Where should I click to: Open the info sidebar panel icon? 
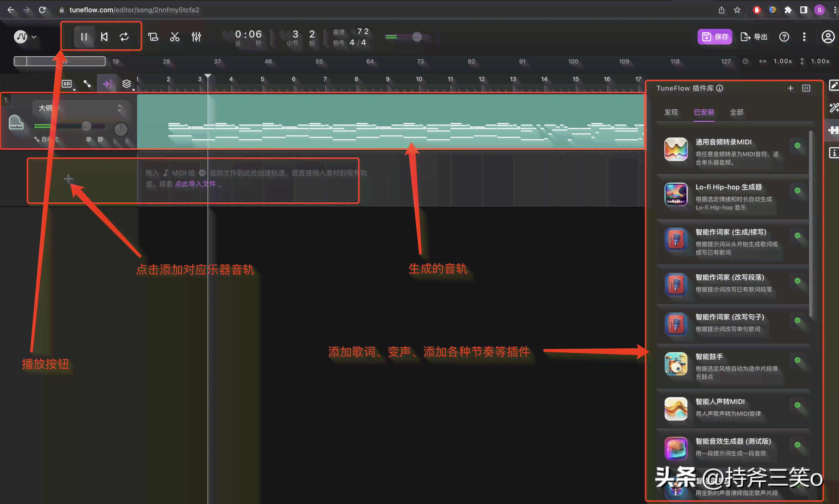(x=834, y=153)
